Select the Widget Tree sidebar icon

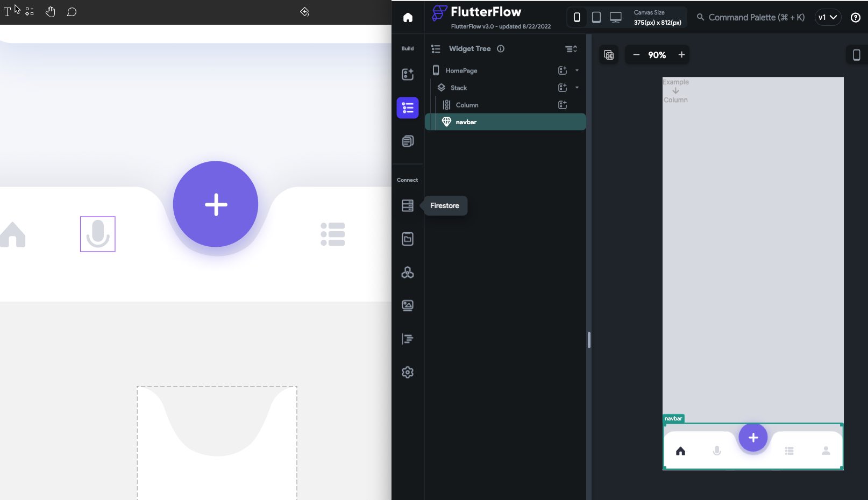[407, 108]
